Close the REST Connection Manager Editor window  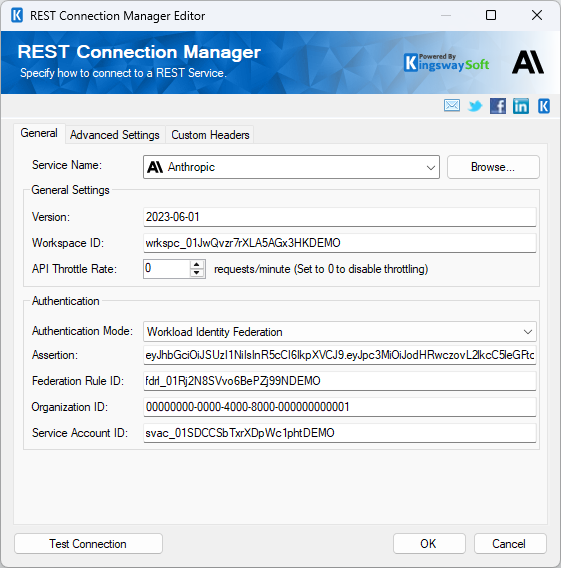click(537, 15)
